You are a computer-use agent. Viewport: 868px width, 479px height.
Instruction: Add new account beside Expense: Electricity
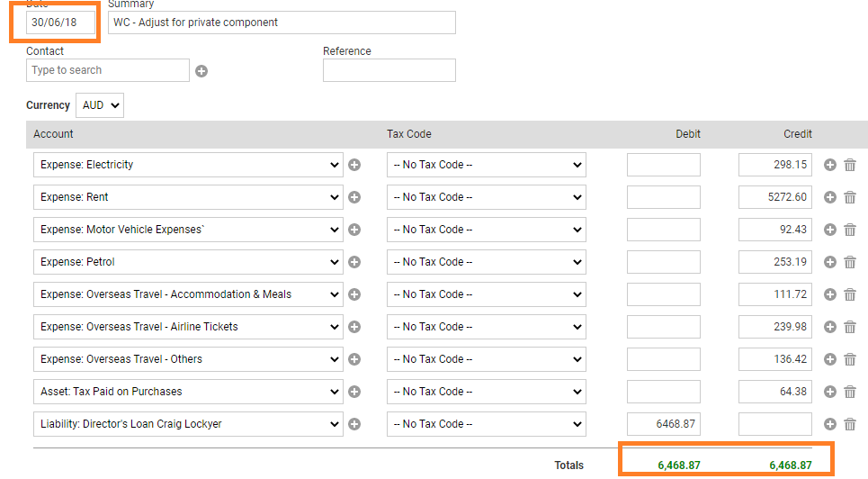tap(354, 165)
